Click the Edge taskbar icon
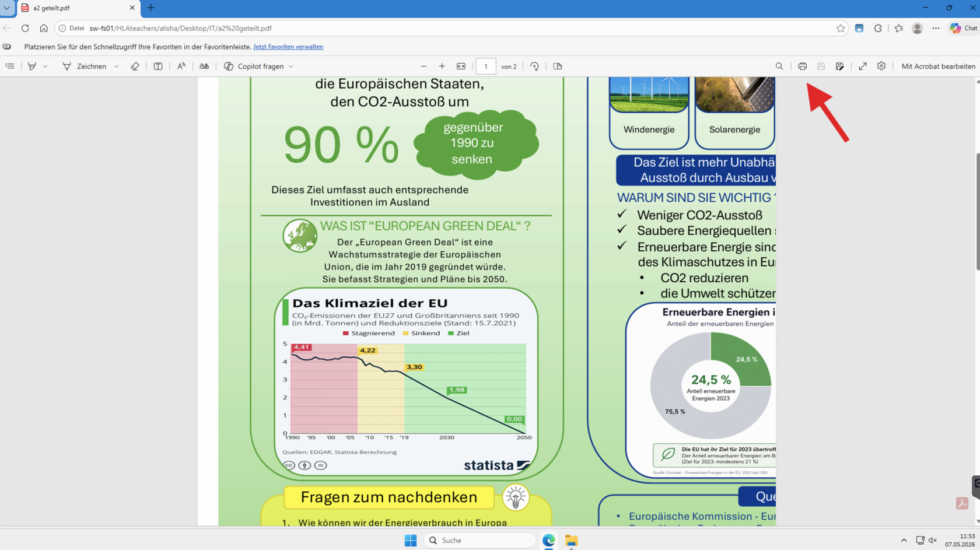980x550 pixels. [x=549, y=541]
